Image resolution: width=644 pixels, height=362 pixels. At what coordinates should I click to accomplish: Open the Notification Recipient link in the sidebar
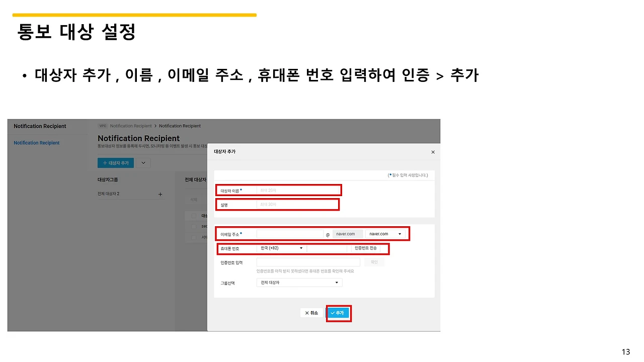(x=36, y=143)
